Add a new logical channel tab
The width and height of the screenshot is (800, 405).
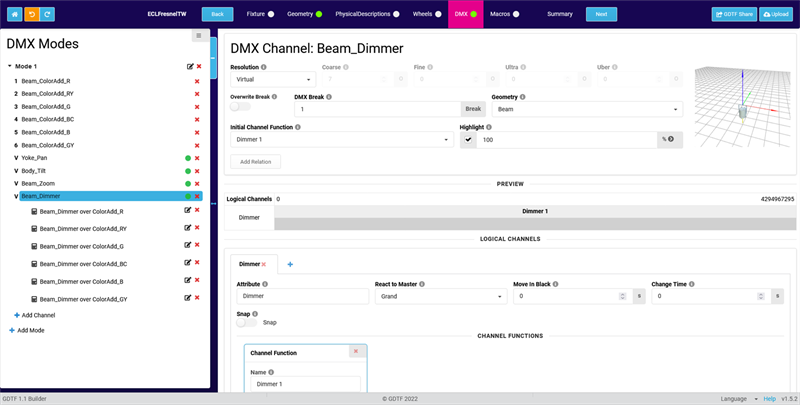[291, 264]
